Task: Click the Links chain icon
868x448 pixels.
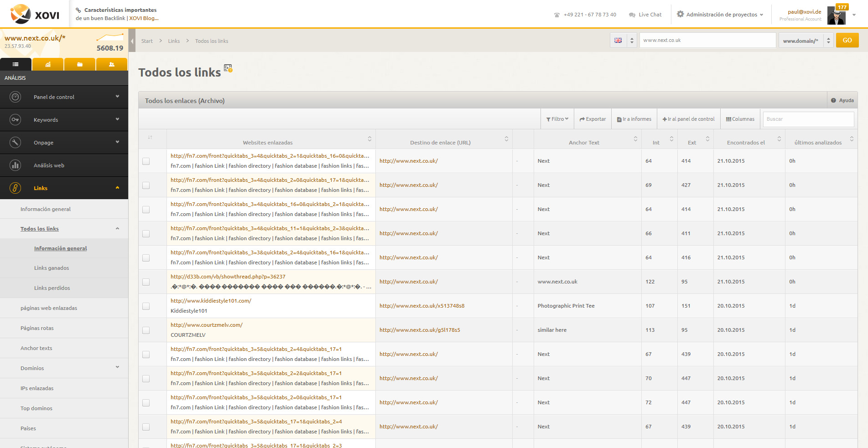Action: tap(16, 188)
